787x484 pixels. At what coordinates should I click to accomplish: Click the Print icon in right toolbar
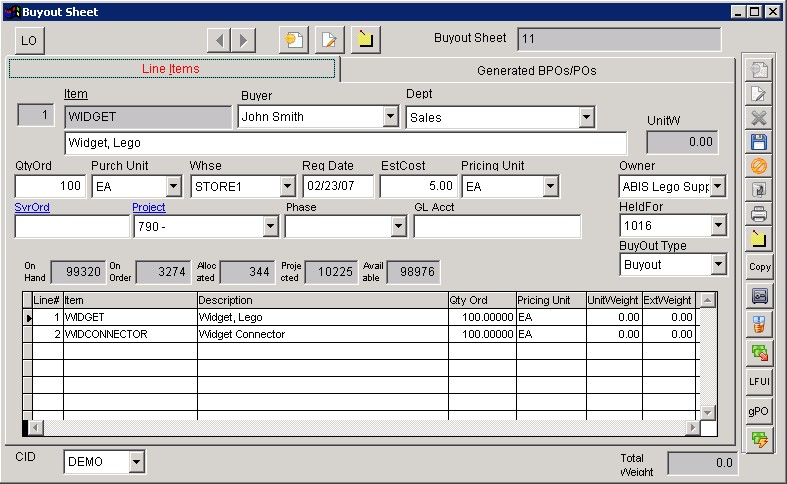pos(759,214)
